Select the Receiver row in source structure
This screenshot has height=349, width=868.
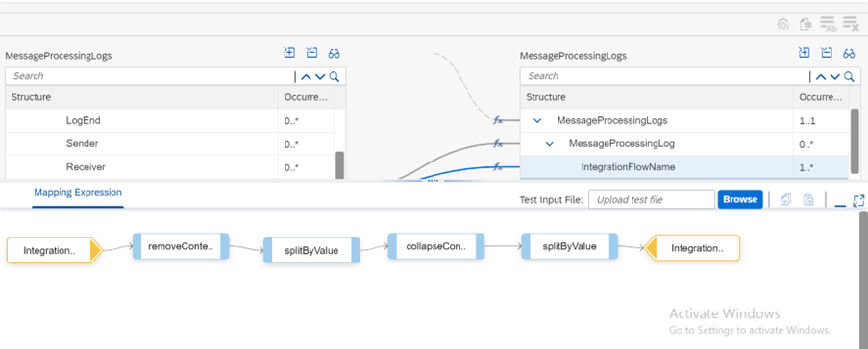[x=169, y=167]
